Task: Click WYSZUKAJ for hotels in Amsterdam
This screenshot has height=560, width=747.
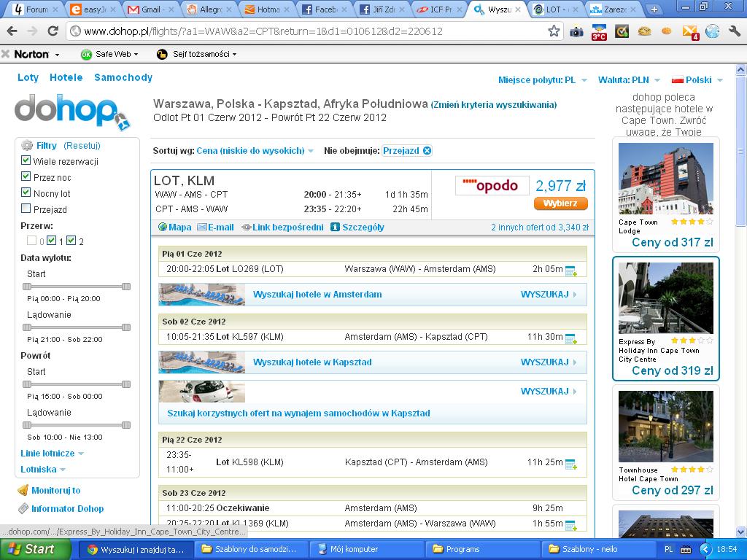Action: pyautogui.click(x=549, y=295)
